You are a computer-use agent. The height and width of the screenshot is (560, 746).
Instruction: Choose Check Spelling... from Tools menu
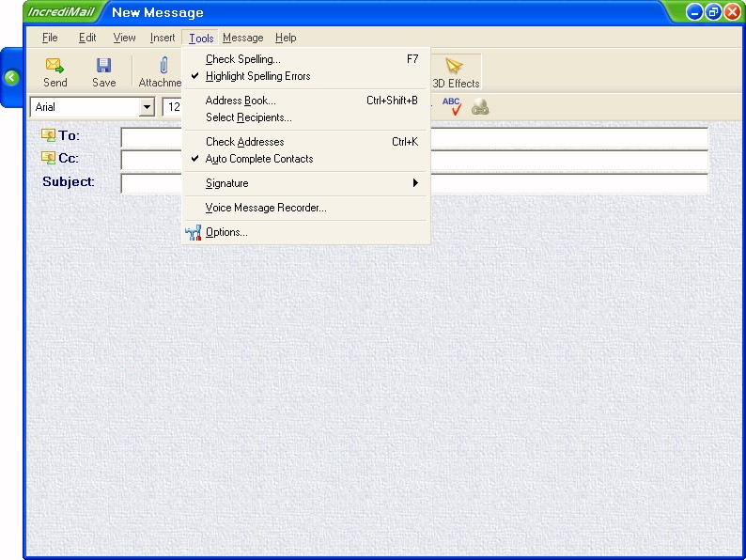pos(306,59)
